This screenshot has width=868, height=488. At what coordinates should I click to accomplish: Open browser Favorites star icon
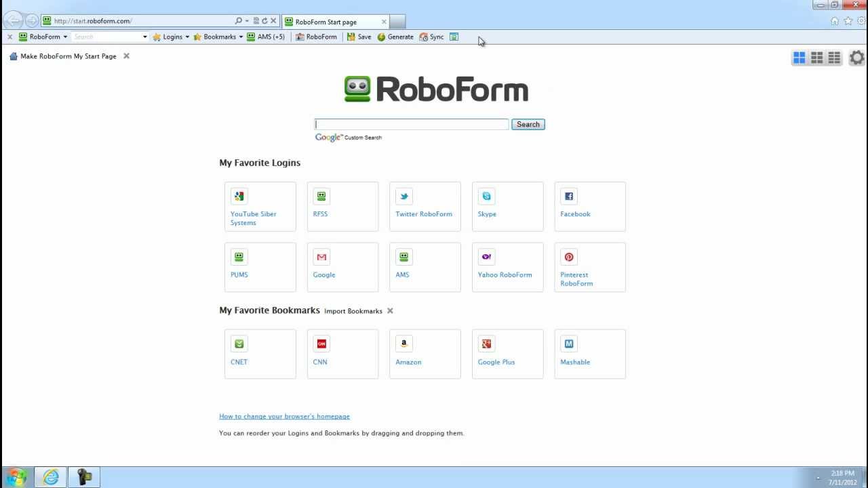click(x=848, y=21)
